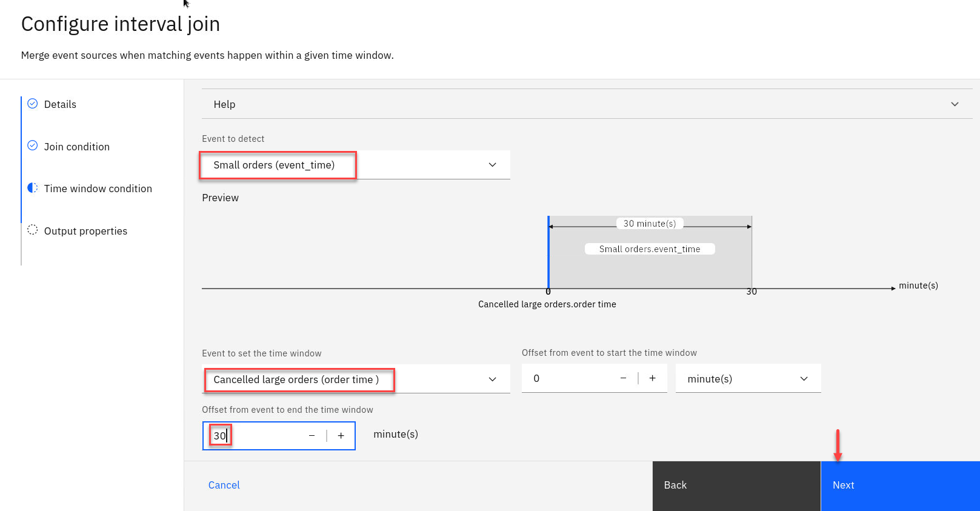Image resolution: width=980 pixels, height=511 pixels.
Task: Click the Join condition completed icon
Action: tap(33, 145)
